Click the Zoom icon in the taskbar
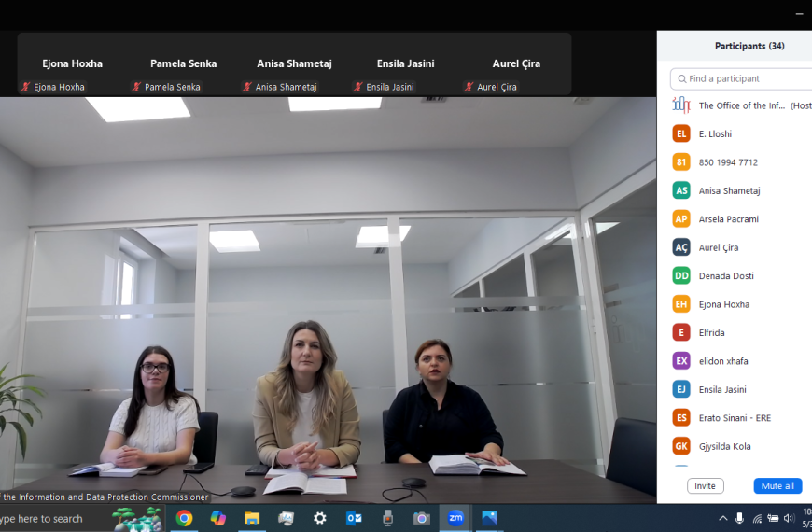 455,518
